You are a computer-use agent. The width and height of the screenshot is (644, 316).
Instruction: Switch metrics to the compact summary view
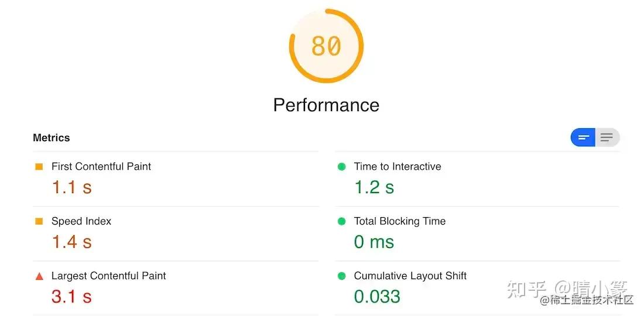tap(583, 138)
